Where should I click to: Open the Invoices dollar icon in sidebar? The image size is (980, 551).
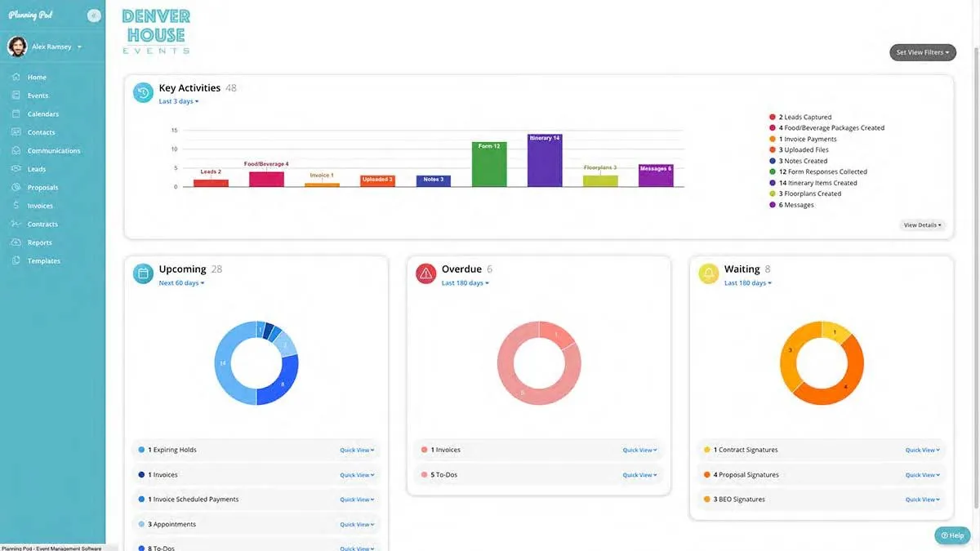[16, 206]
